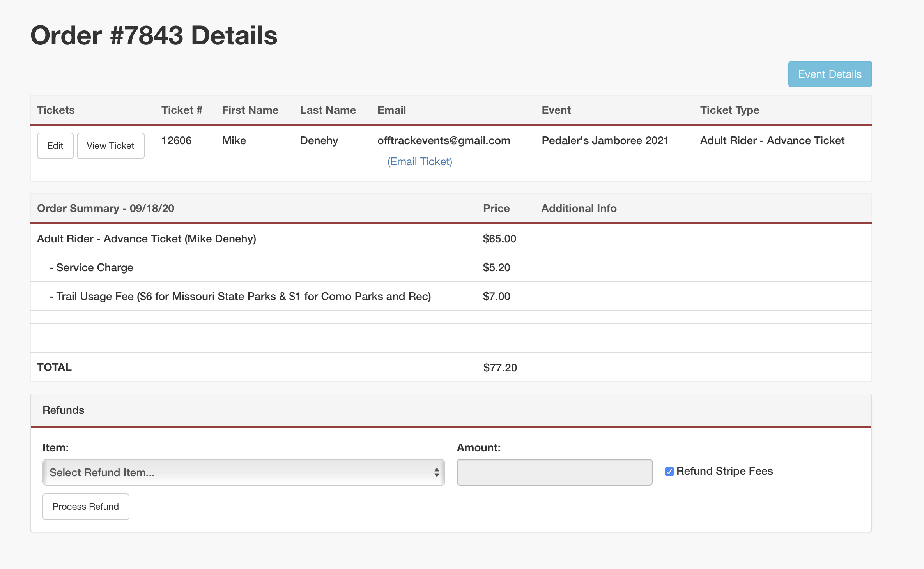Viewport: 924px width, 569px height.
Task: Open View Ticket for ticket 12606
Action: coord(110,146)
